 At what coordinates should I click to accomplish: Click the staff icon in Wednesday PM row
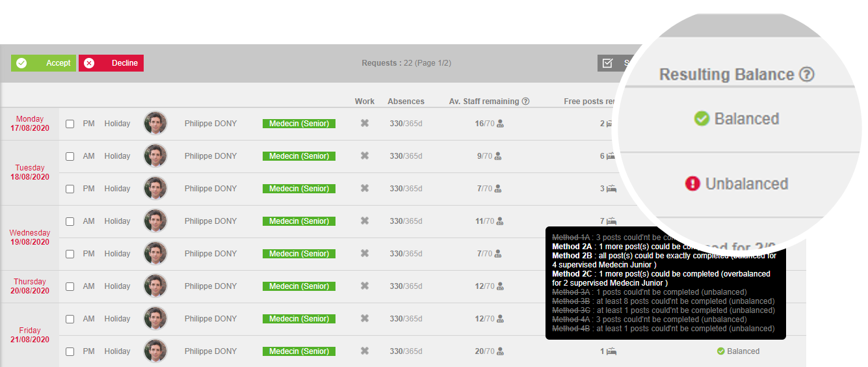coord(498,254)
